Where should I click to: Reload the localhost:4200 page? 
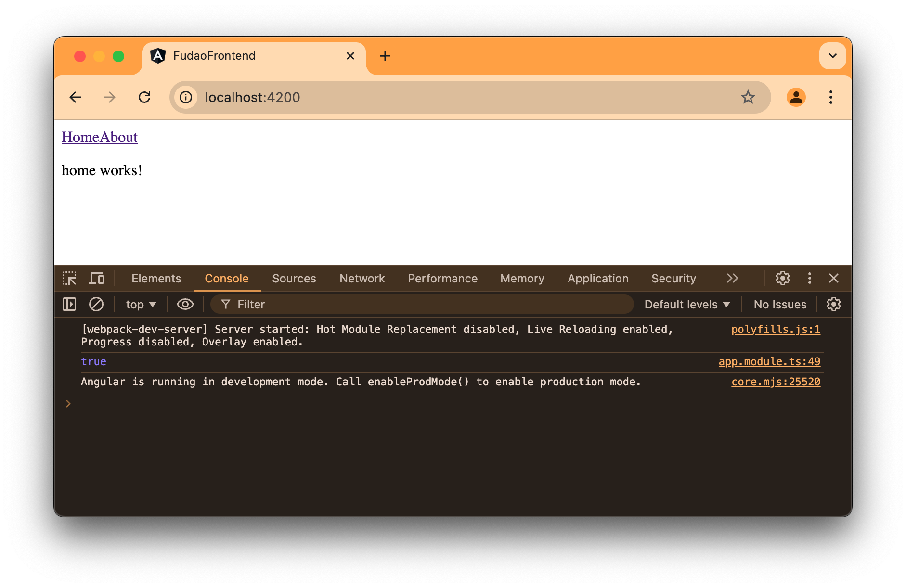pyautogui.click(x=144, y=97)
